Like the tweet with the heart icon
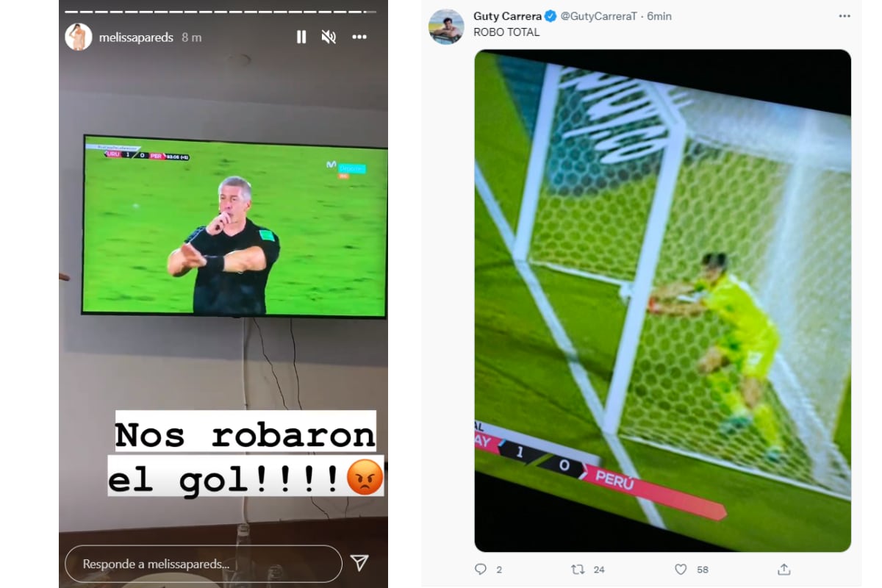 (681, 569)
